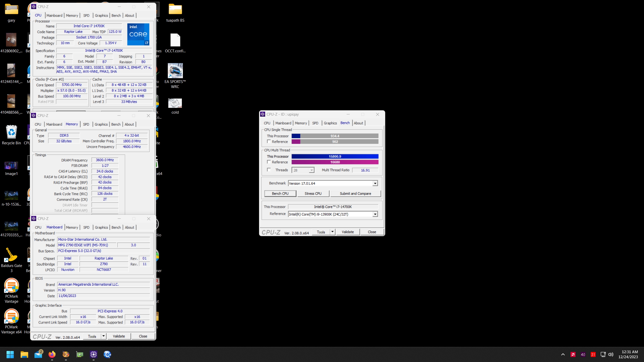Screen dimensions: 644x362
Task: Open the AMD software tray icon
Action: (573, 354)
